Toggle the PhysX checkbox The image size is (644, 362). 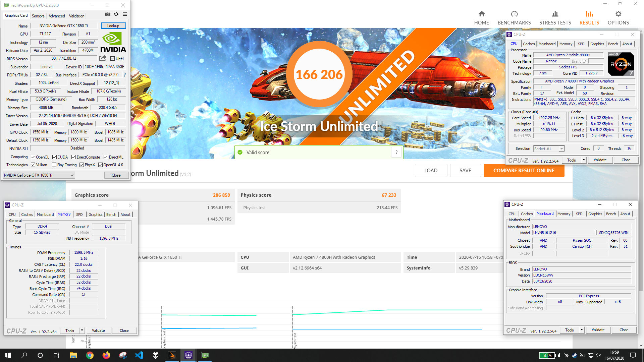click(82, 165)
